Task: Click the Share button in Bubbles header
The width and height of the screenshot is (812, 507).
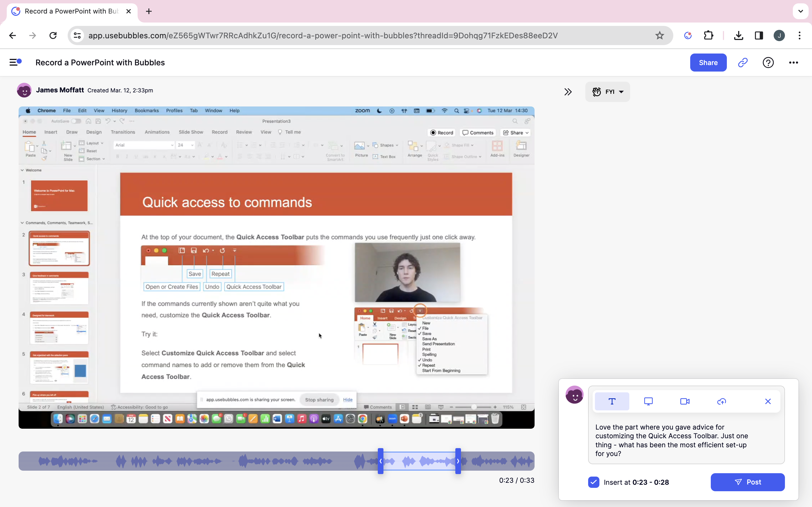Action: [x=709, y=63]
